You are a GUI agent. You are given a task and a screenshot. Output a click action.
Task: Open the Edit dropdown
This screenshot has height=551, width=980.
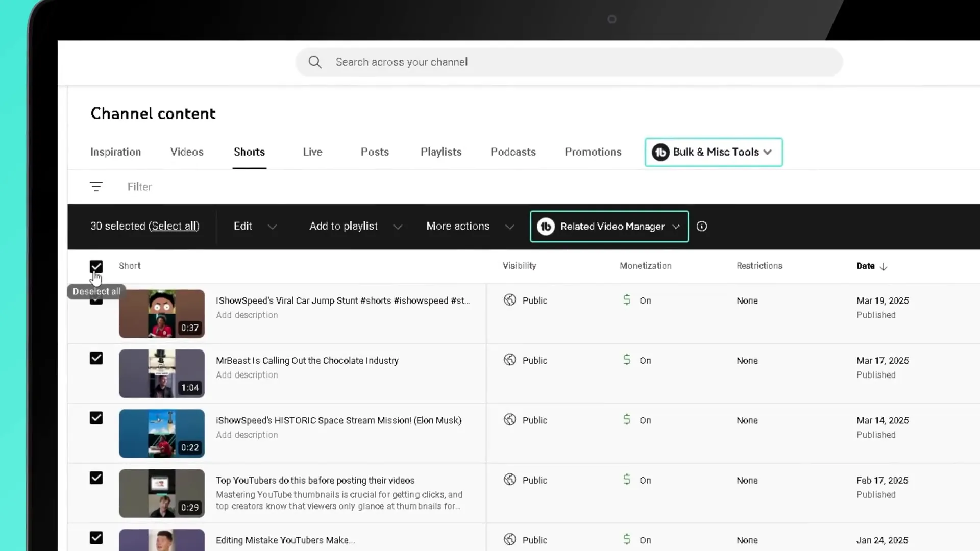coord(255,226)
